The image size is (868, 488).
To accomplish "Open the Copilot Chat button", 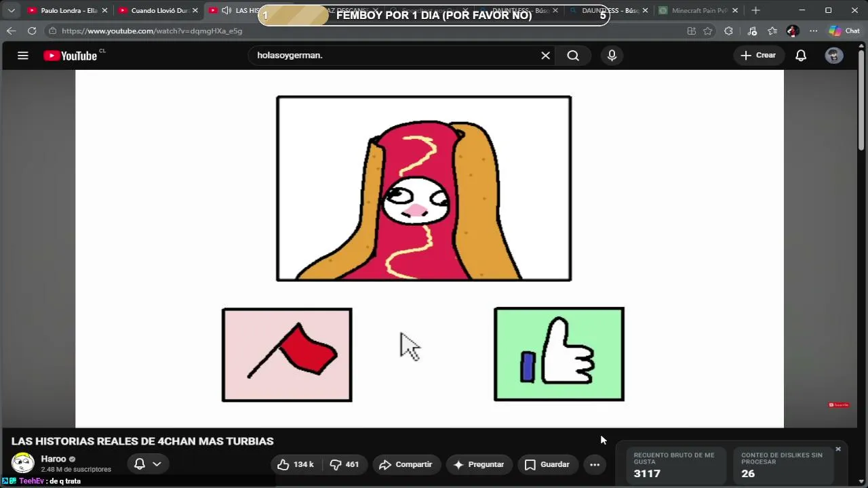I will tap(844, 31).
